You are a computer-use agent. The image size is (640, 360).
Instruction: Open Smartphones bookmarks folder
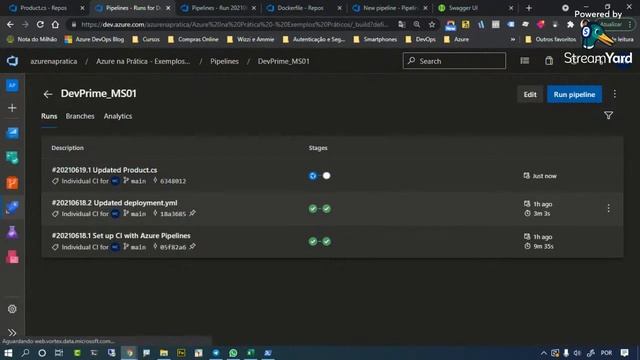375,39
